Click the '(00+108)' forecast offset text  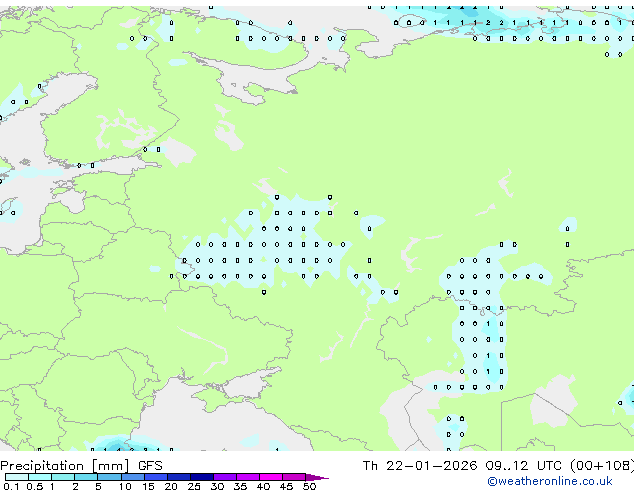(x=602, y=466)
